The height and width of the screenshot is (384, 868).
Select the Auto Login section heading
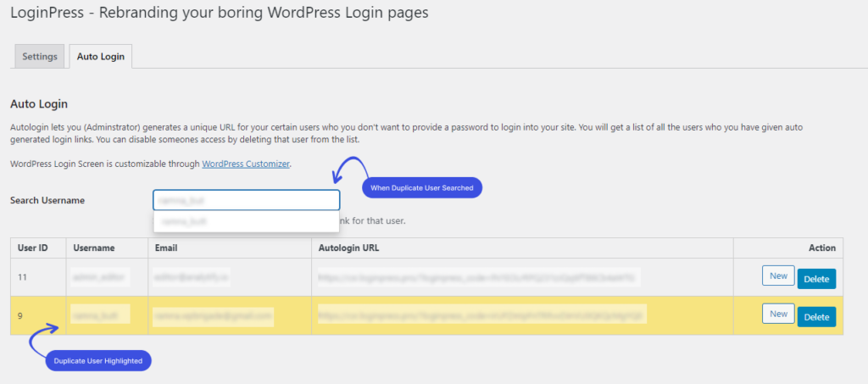pyautogui.click(x=39, y=103)
